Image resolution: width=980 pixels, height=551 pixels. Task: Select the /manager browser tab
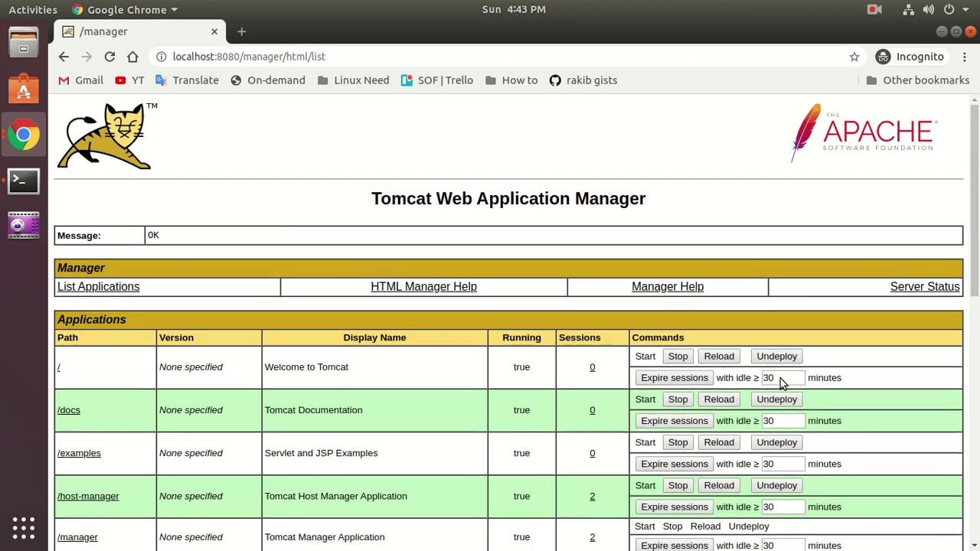(x=140, y=31)
